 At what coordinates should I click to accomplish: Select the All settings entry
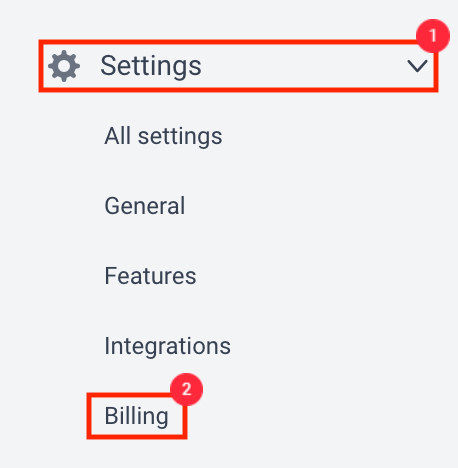[x=163, y=136]
